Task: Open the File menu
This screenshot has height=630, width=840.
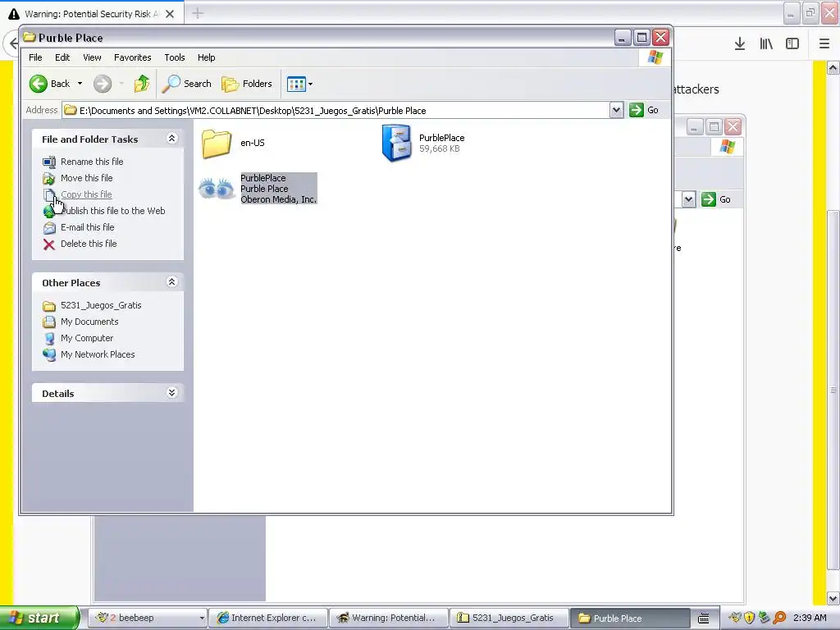Action: pos(35,57)
